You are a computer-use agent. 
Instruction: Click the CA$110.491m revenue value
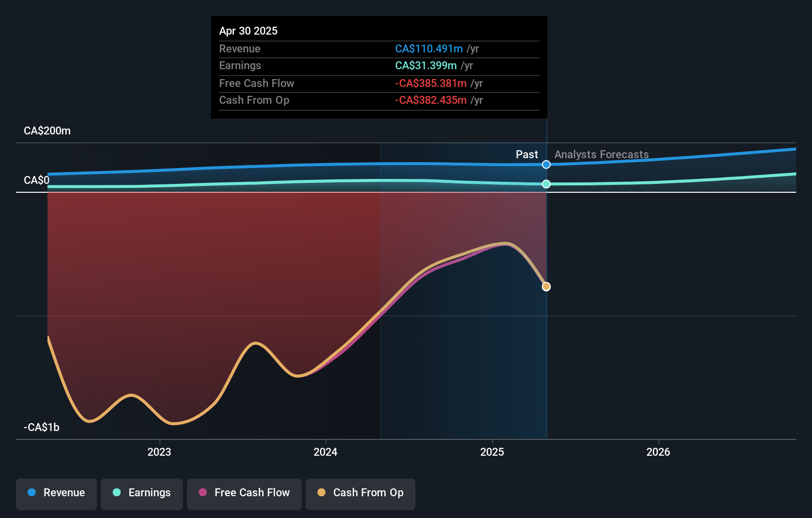(429, 48)
